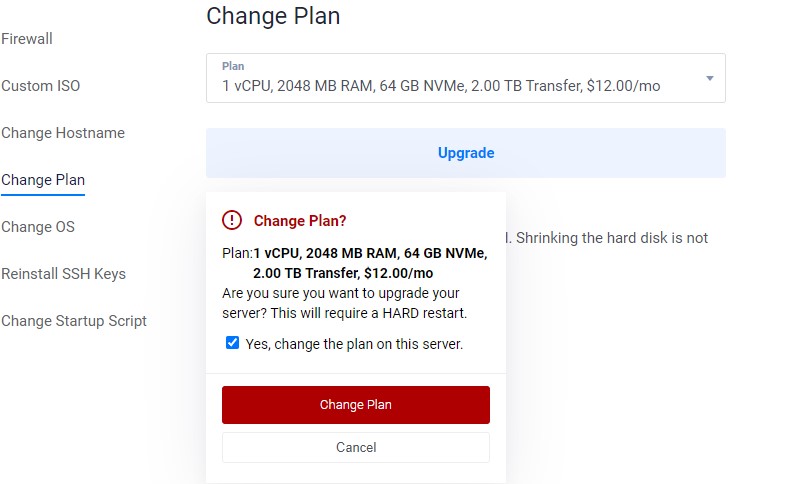The height and width of the screenshot is (484, 797).
Task: Open the Firewall settings tab
Action: pyautogui.click(x=26, y=39)
